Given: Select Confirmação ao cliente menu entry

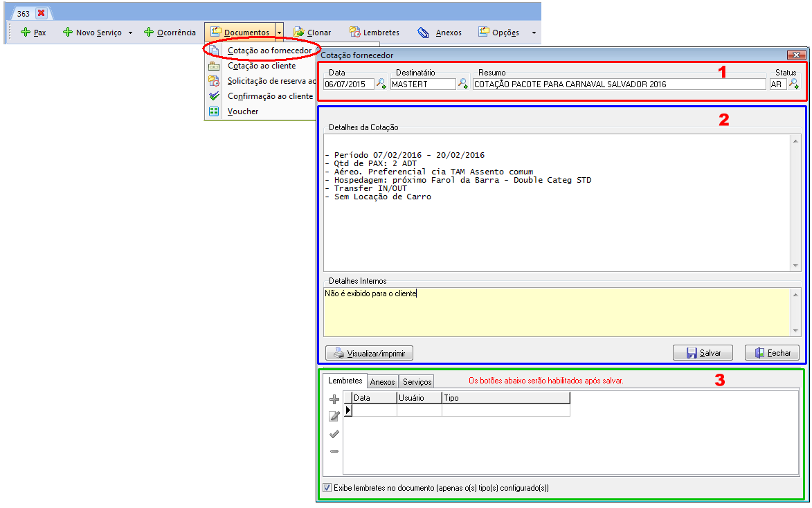Looking at the screenshot, I should pyautogui.click(x=271, y=96).
